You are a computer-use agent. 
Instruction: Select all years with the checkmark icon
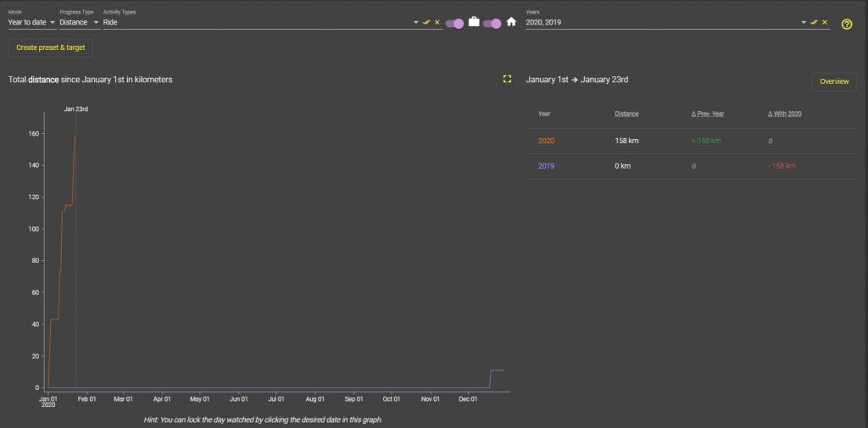point(814,22)
